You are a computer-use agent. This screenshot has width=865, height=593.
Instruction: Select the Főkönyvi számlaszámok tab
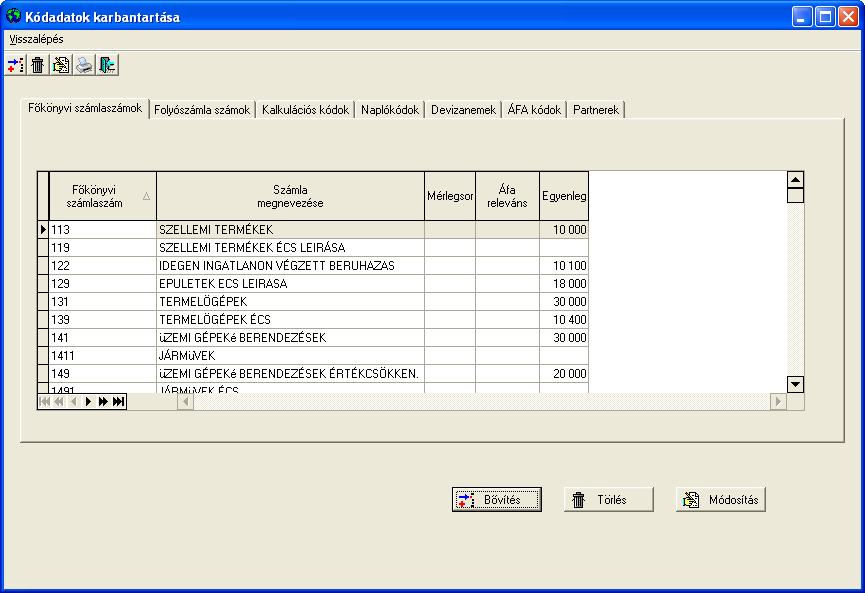pos(85,108)
